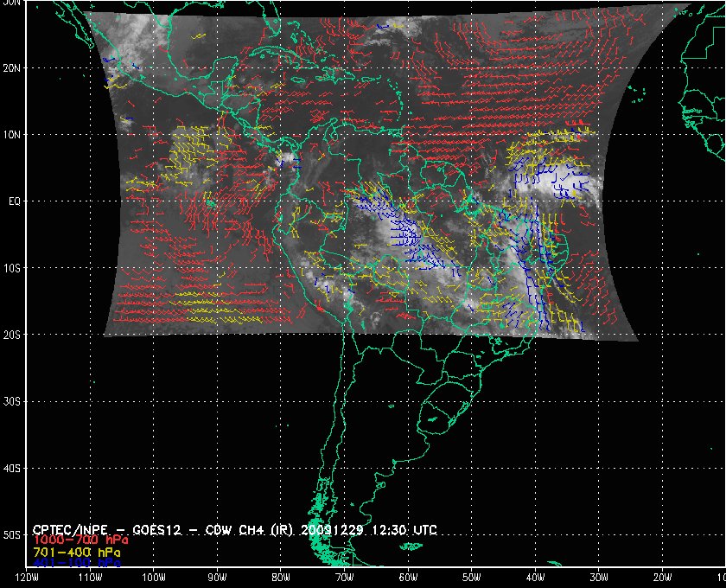Click the red 1000-700 hPa legend entry
The width and height of the screenshot is (726, 588).
pos(74,540)
